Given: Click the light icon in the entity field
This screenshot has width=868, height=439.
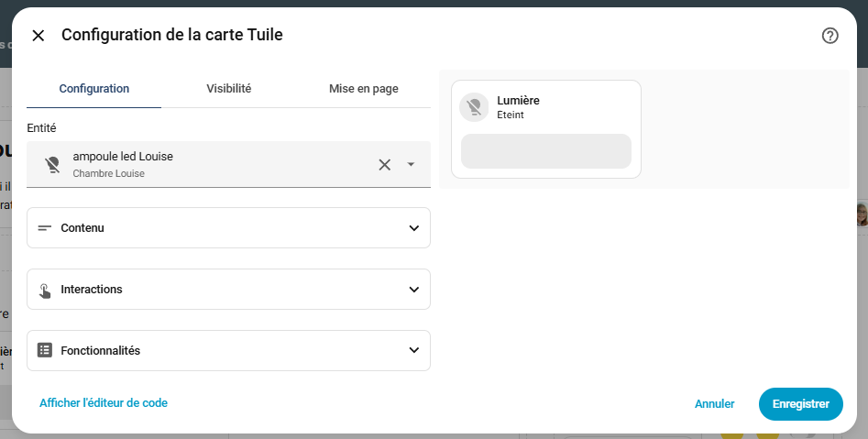Looking at the screenshot, I should [x=53, y=164].
